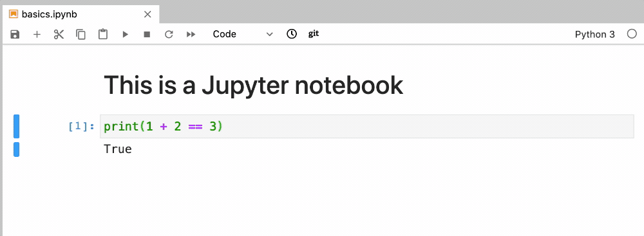Open the Code cell type dropdown
The width and height of the screenshot is (644, 236).
(242, 35)
